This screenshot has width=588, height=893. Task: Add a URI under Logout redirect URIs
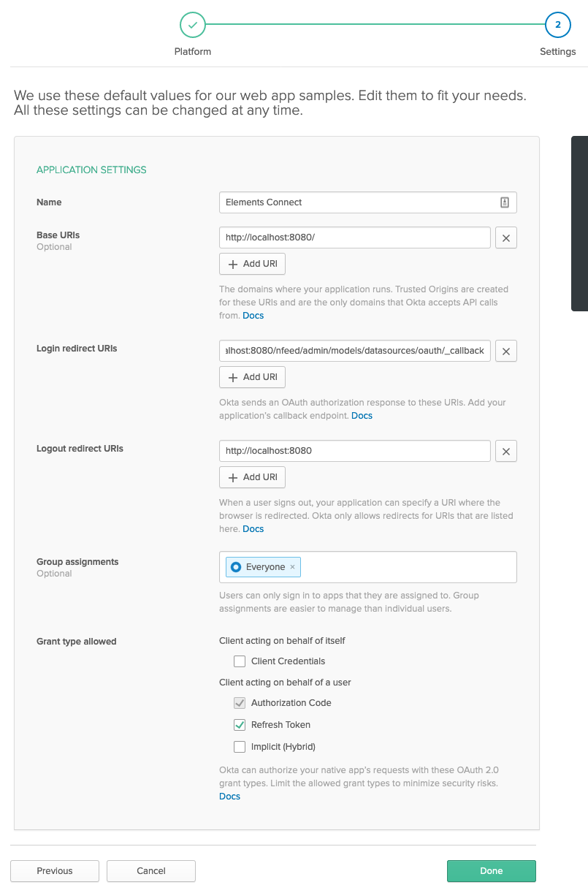252,477
